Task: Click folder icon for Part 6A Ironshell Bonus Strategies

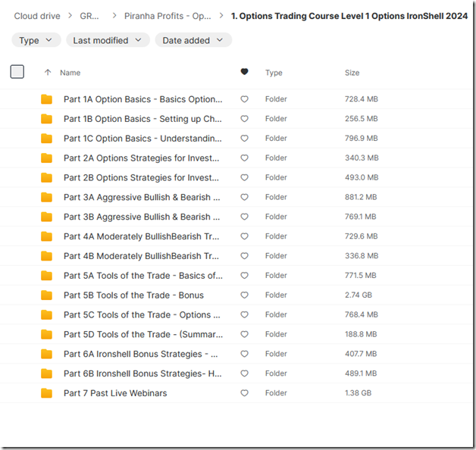Action: point(47,354)
